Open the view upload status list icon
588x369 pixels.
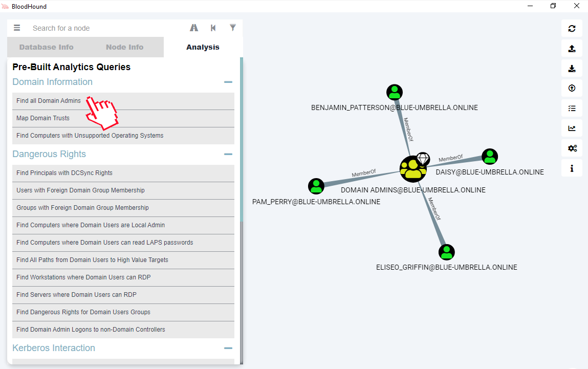(x=572, y=108)
